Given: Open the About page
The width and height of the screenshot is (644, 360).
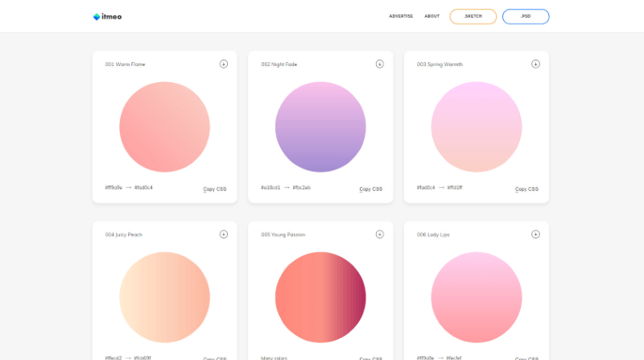Looking at the screenshot, I should point(431,16).
